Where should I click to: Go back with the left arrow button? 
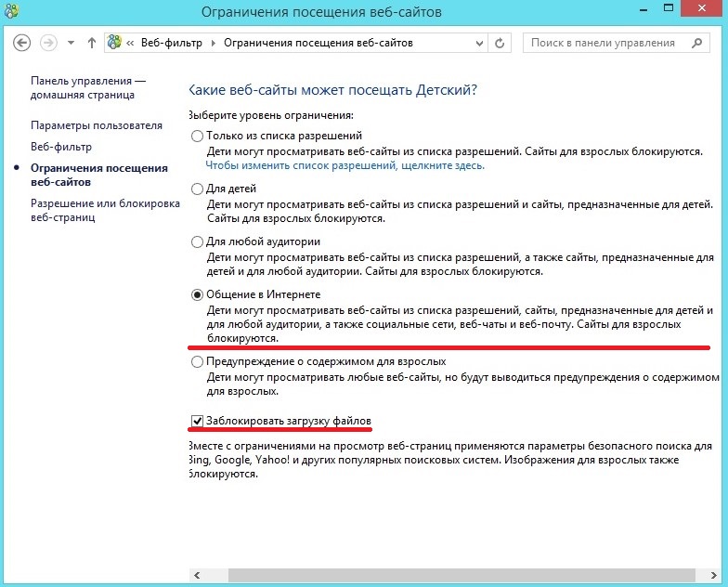[22, 43]
